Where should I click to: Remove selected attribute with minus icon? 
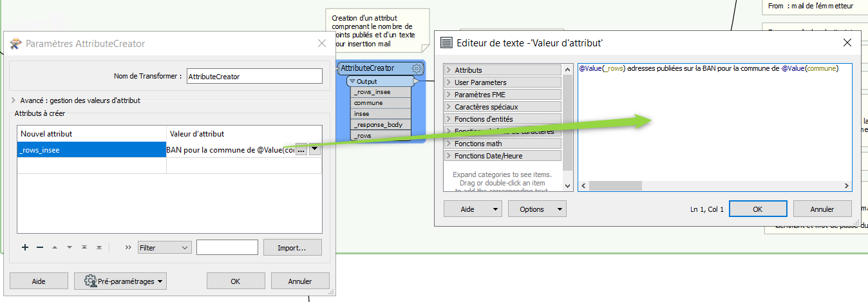tap(40, 247)
